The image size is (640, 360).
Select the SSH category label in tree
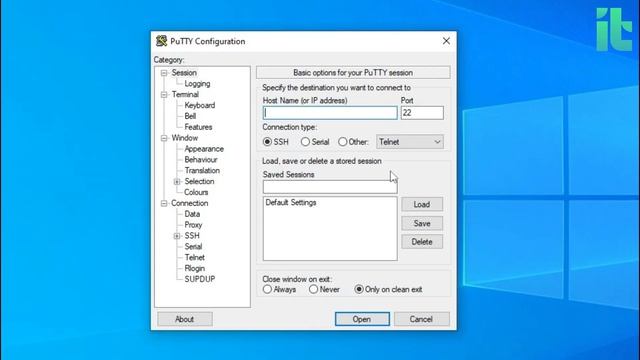pyautogui.click(x=192, y=236)
